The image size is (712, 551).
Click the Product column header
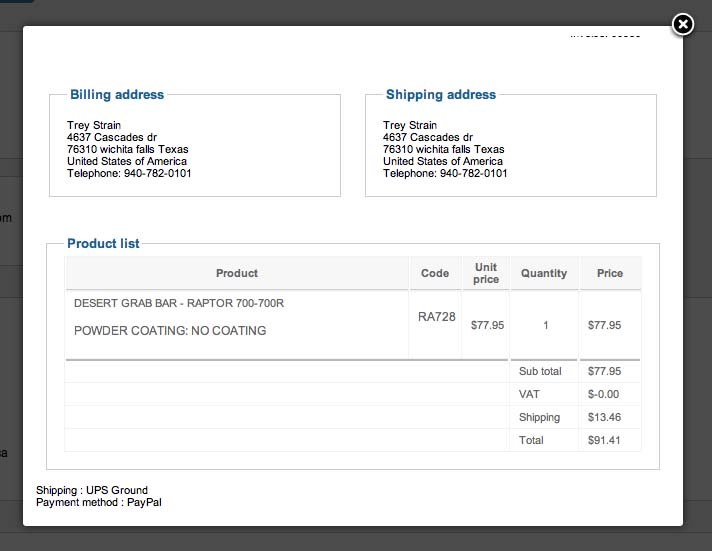tap(237, 273)
